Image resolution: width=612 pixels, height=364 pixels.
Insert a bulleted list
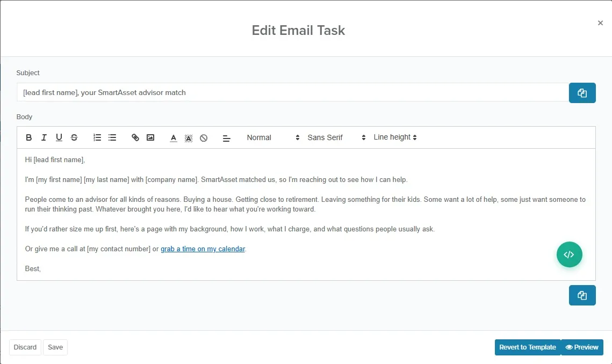(x=112, y=137)
